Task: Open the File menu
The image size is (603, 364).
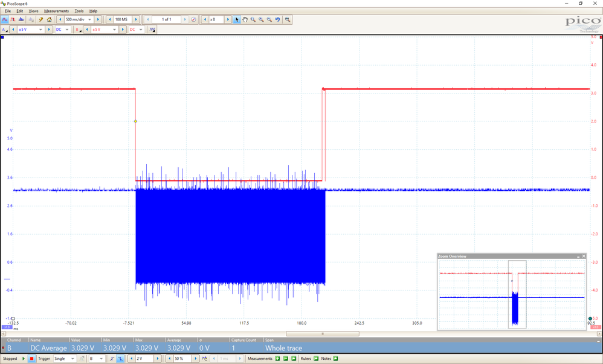Action: click(8, 11)
